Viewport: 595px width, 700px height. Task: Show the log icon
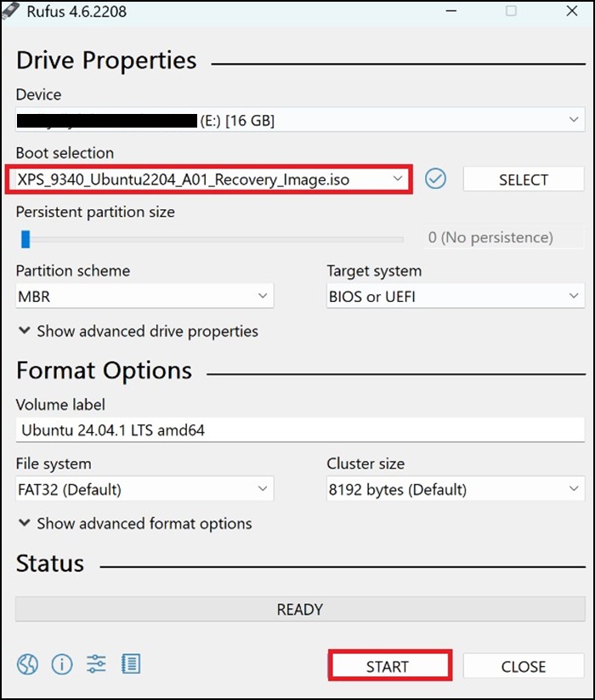(131, 664)
